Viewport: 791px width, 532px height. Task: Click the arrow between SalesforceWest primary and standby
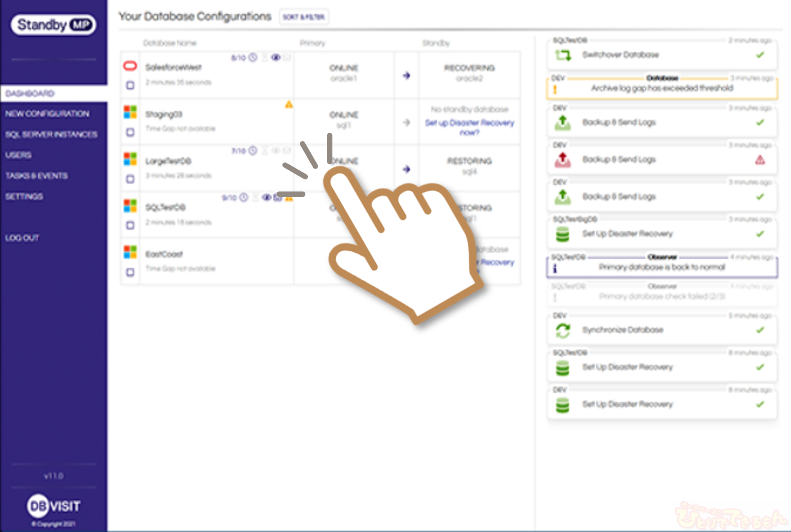pyautogui.click(x=407, y=75)
